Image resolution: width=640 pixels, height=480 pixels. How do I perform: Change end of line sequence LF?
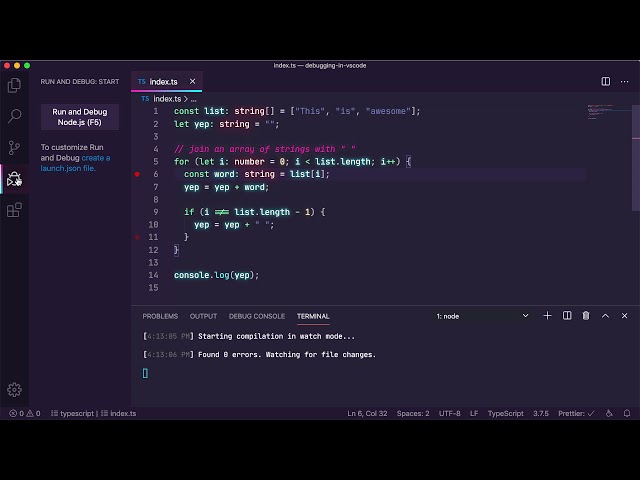tap(474, 413)
